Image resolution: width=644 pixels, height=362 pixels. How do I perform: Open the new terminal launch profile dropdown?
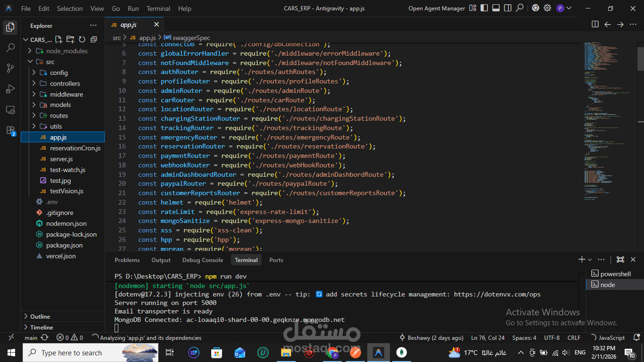pyautogui.click(x=590, y=260)
